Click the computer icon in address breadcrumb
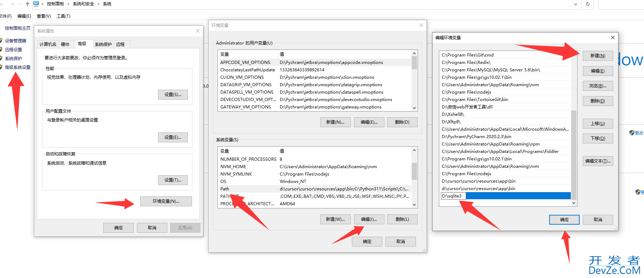644x278 pixels. pyautogui.click(x=36, y=4)
